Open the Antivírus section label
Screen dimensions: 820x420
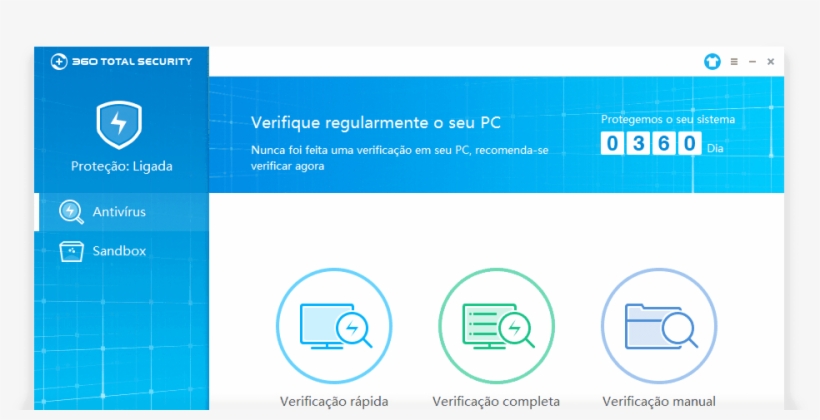click(x=119, y=212)
